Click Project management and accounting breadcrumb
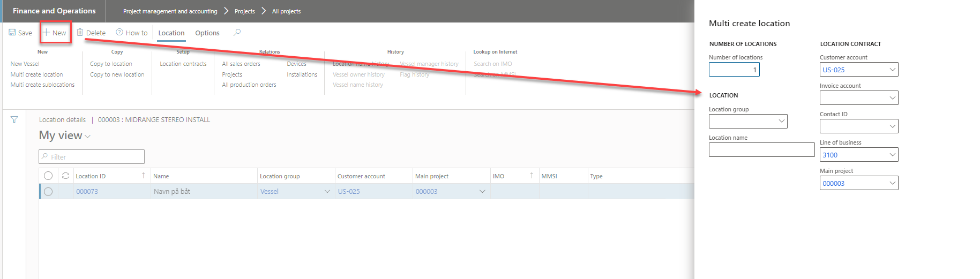Screen dimensions: 980x279 (170, 11)
